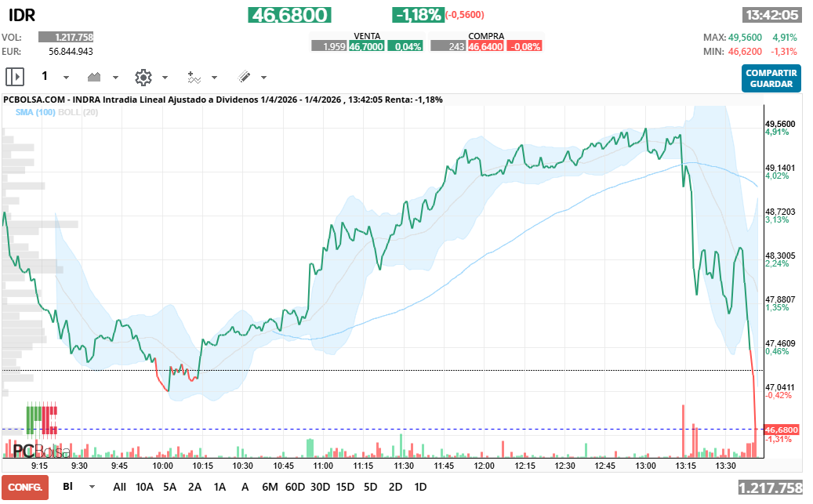Toggle the side panel icon in toolbar
813x504 pixels.
[15, 78]
